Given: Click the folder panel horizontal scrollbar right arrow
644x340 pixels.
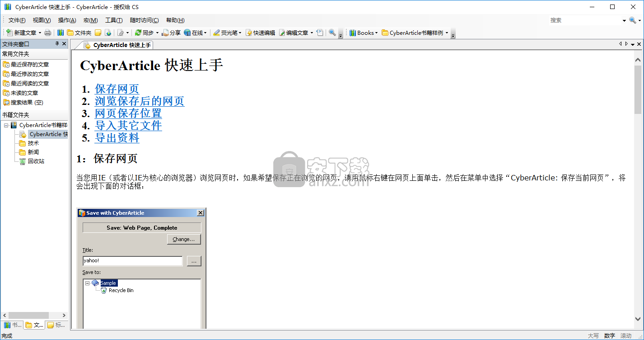Looking at the screenshot, I should pyautogui.click(x=64, y=315).
